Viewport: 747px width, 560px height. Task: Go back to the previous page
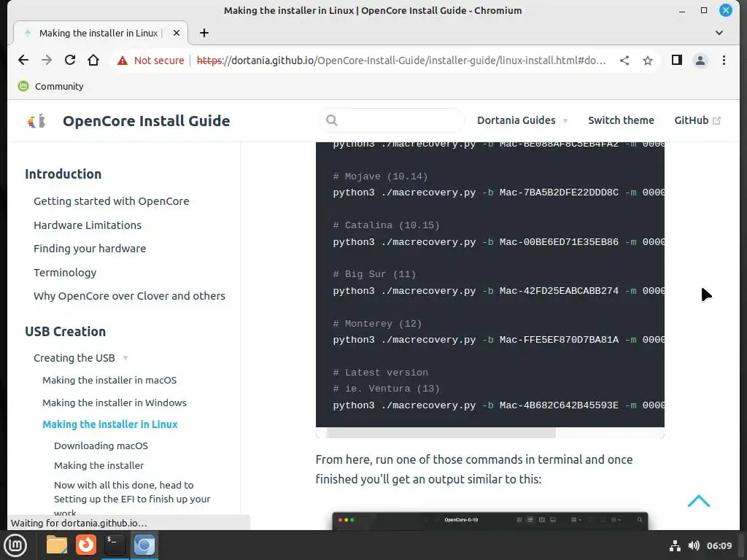coord(23,60)
